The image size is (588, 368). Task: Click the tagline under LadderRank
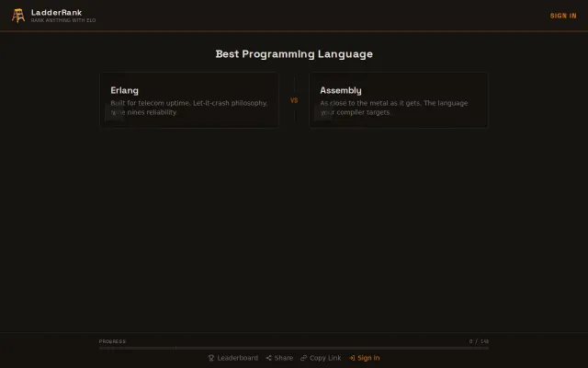pos(63,20)
